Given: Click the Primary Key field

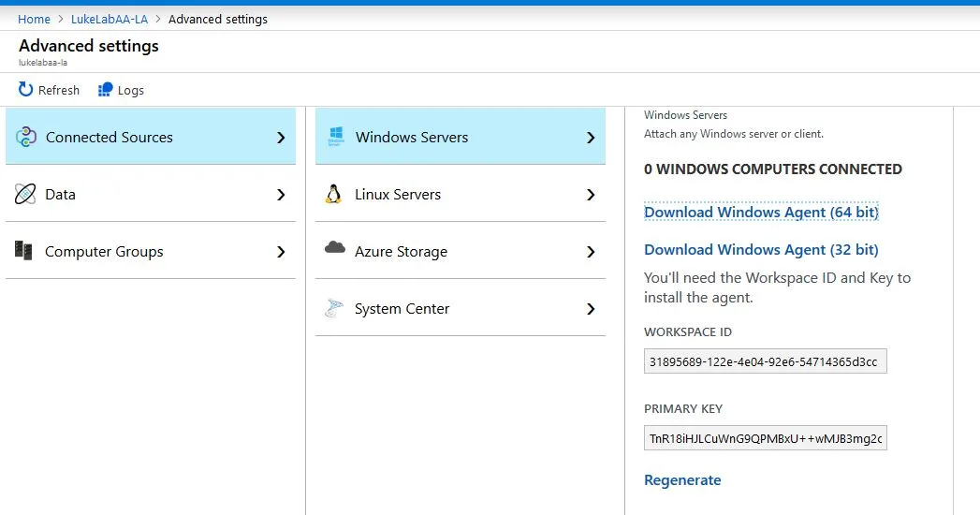Looking at the screenshot, I should [x=765, y=438].
